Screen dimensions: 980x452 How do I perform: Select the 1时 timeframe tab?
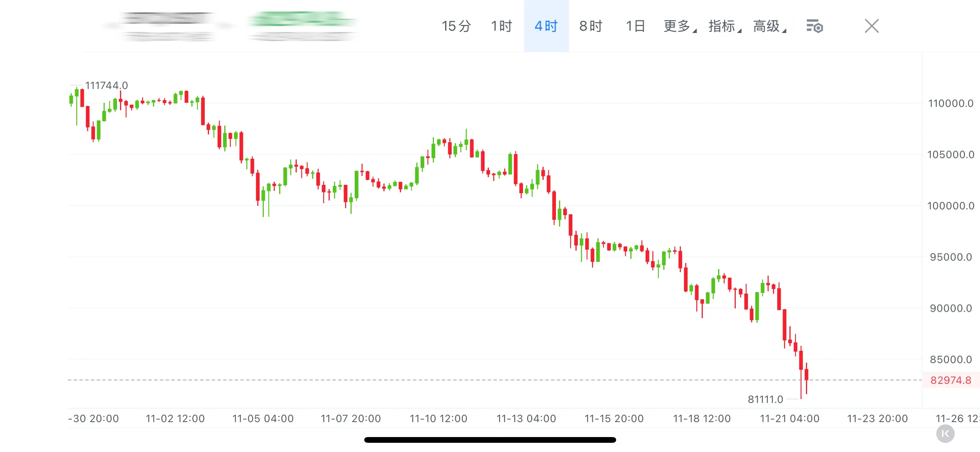[x=501, y=26]
